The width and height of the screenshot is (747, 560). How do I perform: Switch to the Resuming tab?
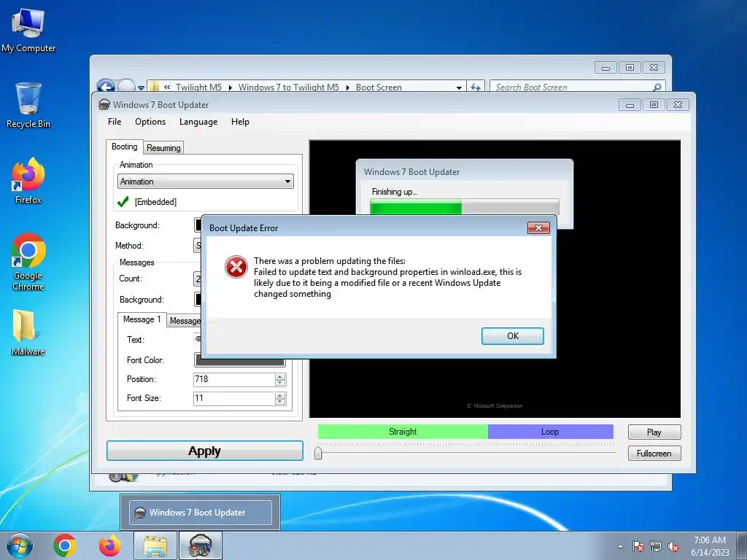[163, 147]
